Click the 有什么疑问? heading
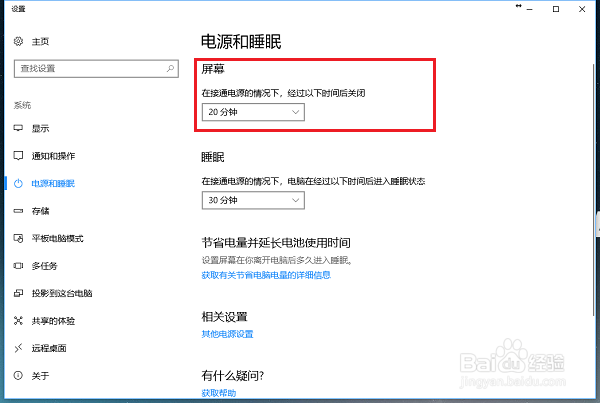 (233, 376)
